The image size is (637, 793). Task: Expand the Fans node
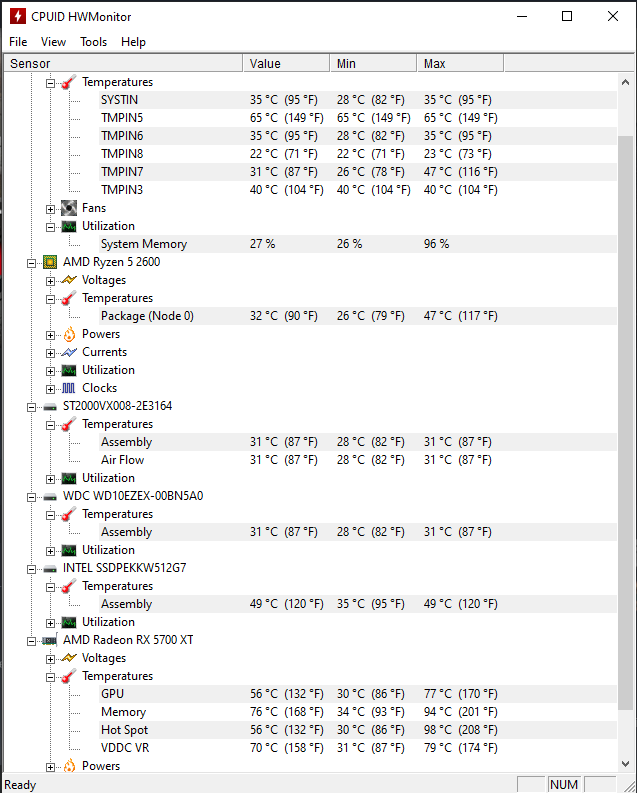[x=50, y=208]
